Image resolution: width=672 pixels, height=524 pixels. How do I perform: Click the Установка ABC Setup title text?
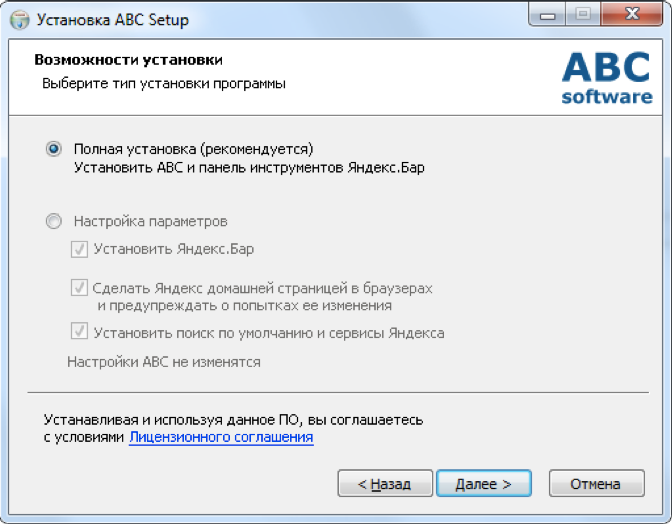pos(112,20)
